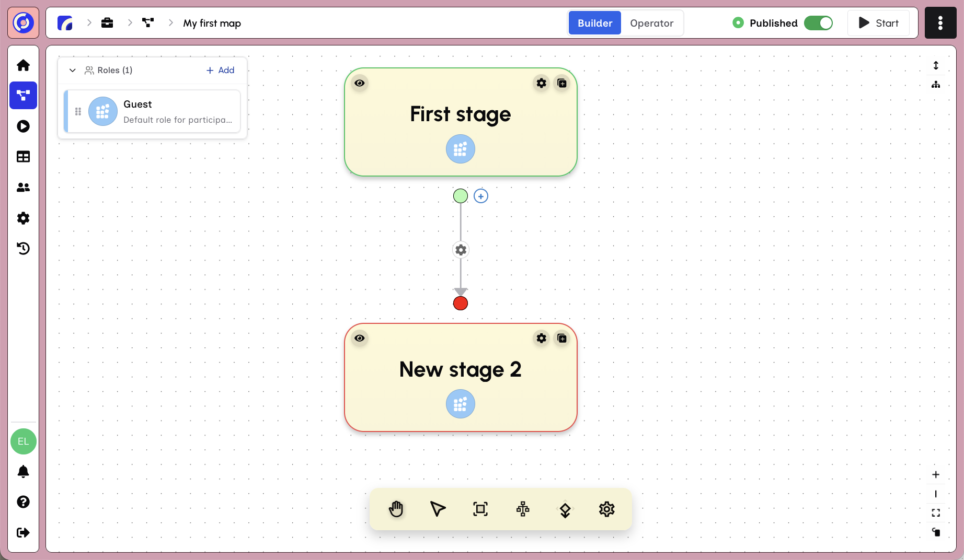Add a connection with plus circle
This screenshot has width=964, height=560.
pyautogui.click(x=481, y=196)
